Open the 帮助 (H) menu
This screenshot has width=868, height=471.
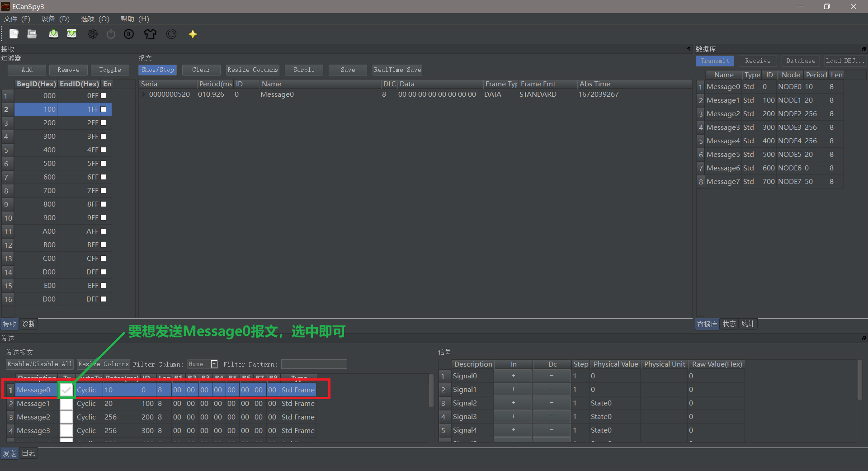tap(135, 19)
